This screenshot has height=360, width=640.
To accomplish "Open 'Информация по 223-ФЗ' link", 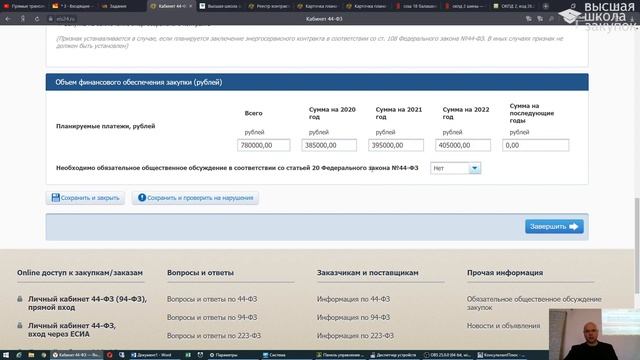I will pos(355,336).
